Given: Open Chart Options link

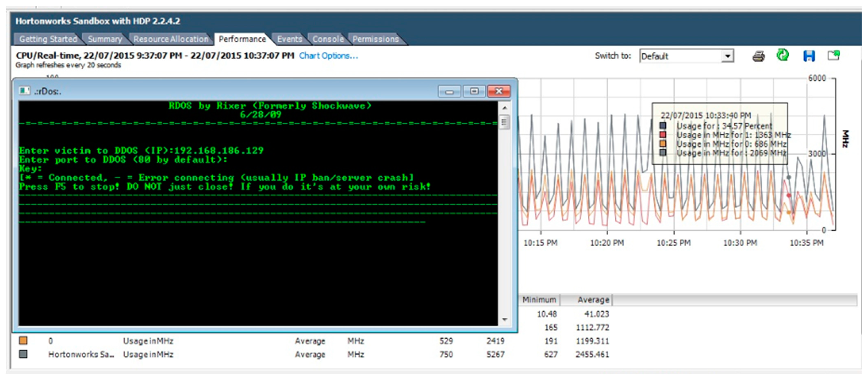Looking at the screenshot, I should pyautogui.click(x=328, y=56).
